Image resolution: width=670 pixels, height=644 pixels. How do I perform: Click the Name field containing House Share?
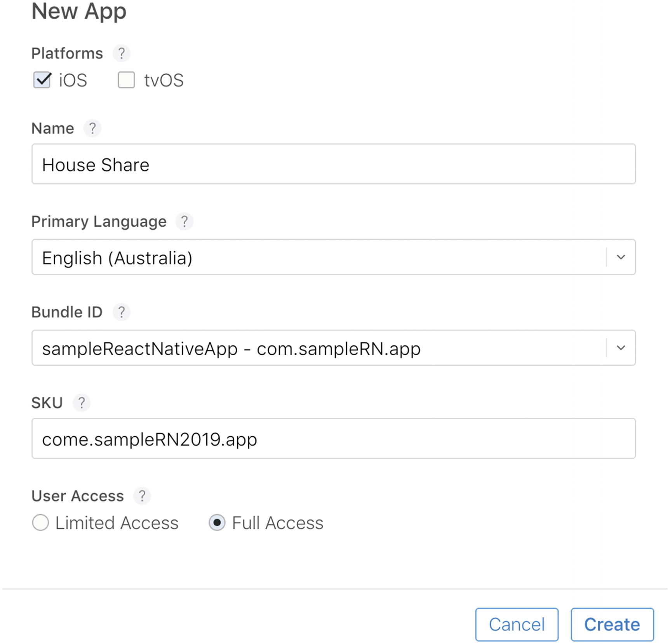(x=333, y=164)
